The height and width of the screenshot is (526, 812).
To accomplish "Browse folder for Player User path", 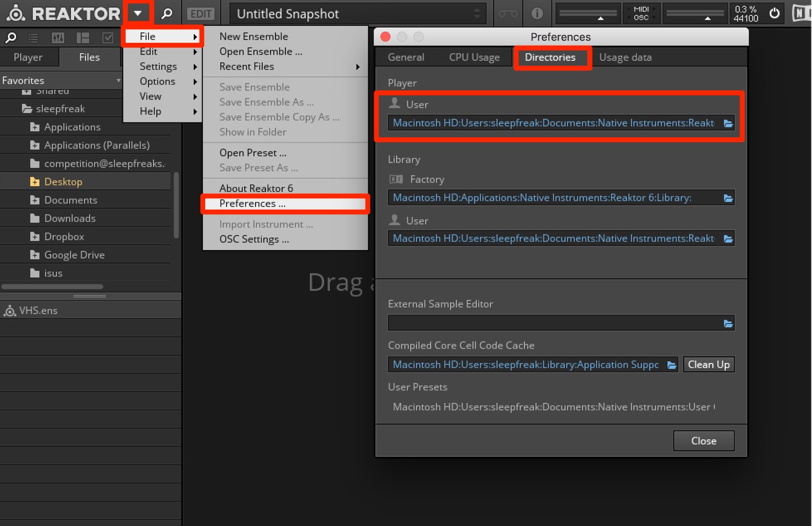I will (728, 123).
